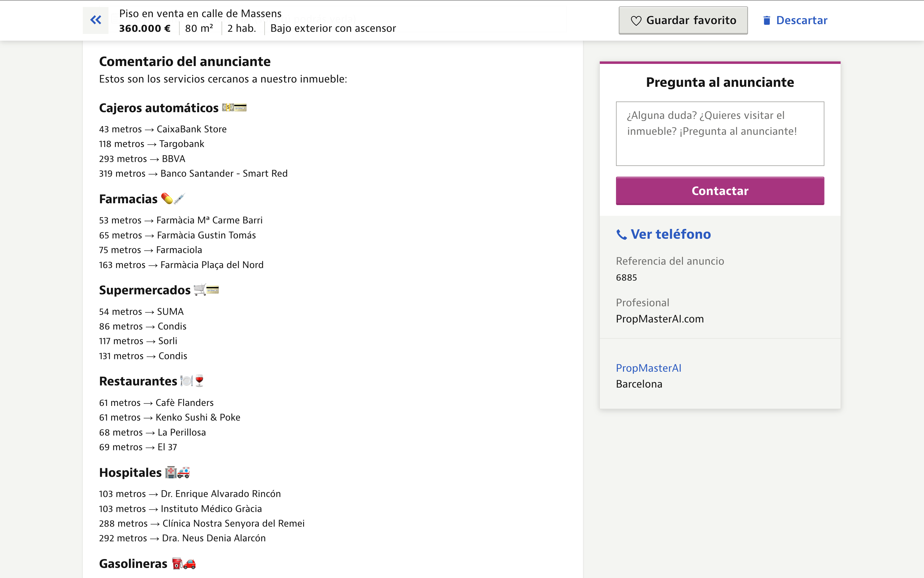
Task: Click the Descartar link text
Action: [801, 20]
